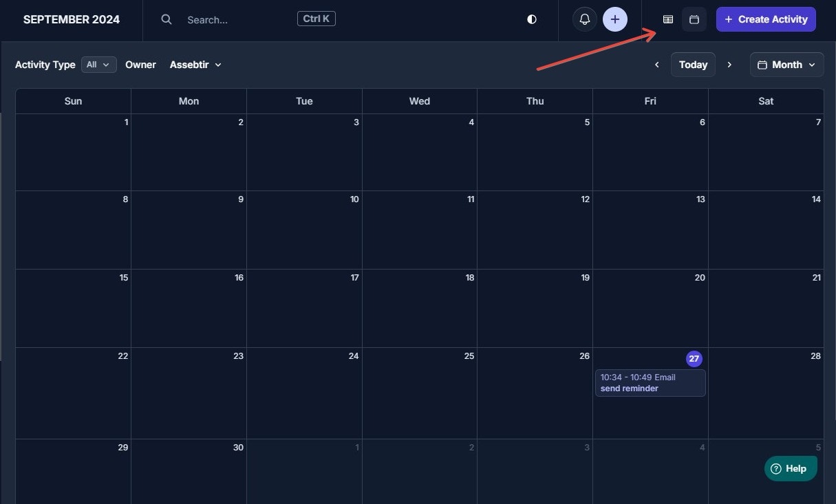Click the calendar icon inside Month selector
Image resolution: width=836 pixels, height=504 pixels.
(x=762, y=64)
